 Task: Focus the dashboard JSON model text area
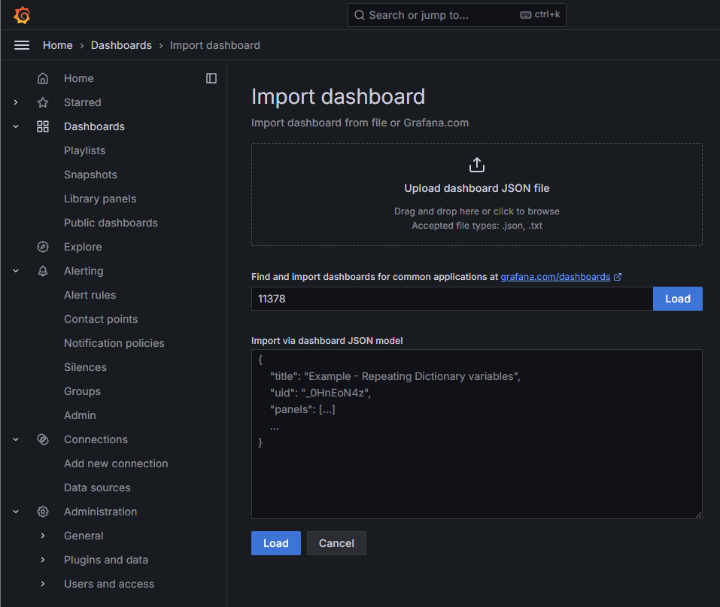coord(477,434)
